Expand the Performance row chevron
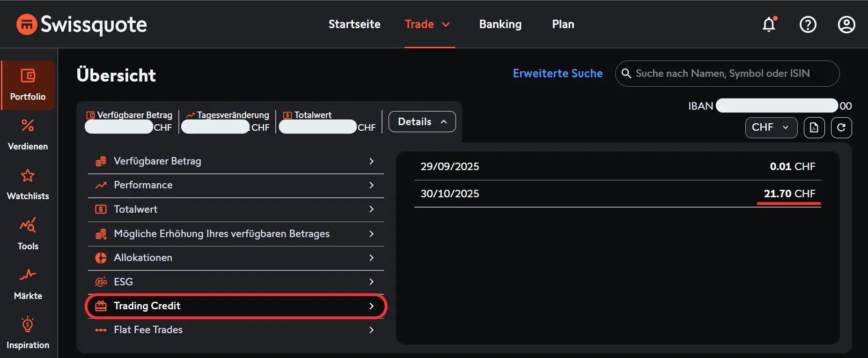The image size is (868, 358). click(371, 185)
